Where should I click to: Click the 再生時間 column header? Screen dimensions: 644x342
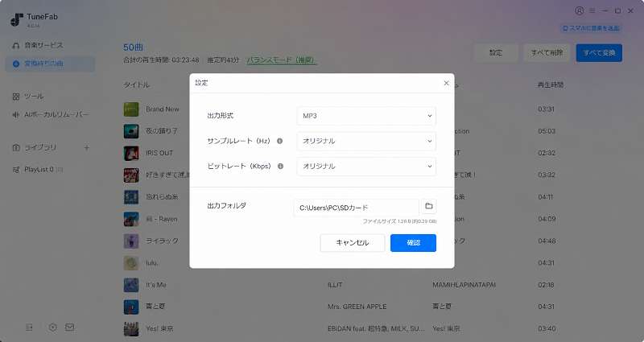tap(551, 84)
